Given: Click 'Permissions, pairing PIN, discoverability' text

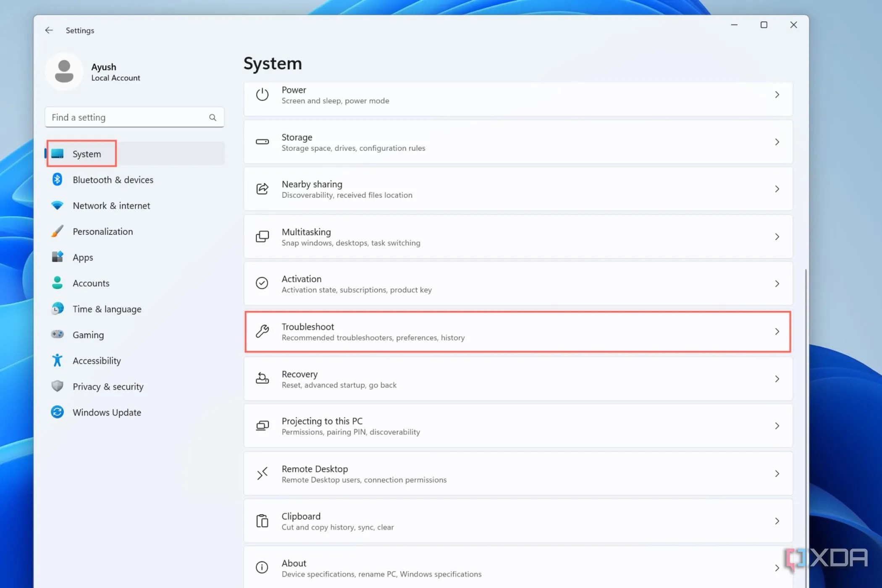Looking at the screenshot, I should 351,432.
